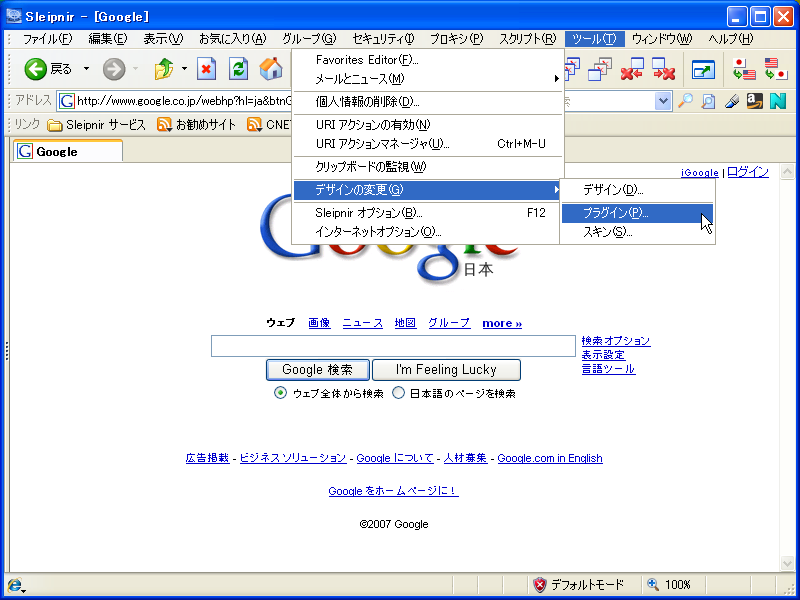Click the Japanese to English translate flag icon
The image size is (800, 600).
click(743, 69)
